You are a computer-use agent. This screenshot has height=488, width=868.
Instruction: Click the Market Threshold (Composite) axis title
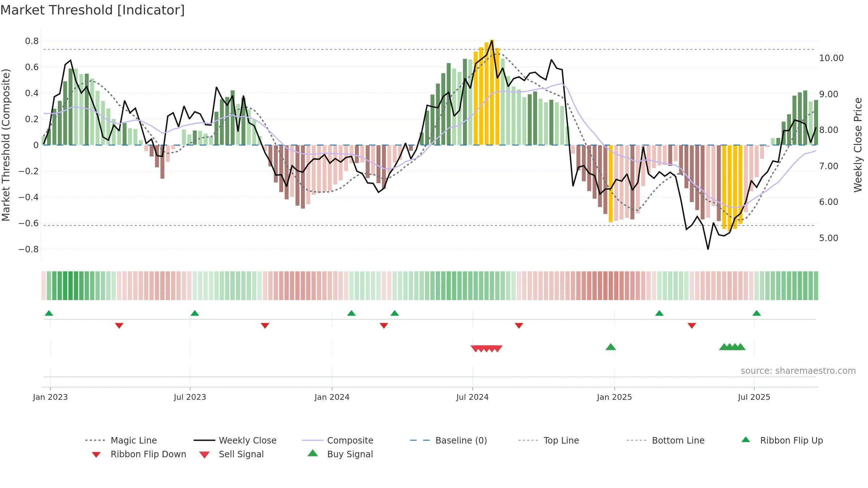pos(6,145)
